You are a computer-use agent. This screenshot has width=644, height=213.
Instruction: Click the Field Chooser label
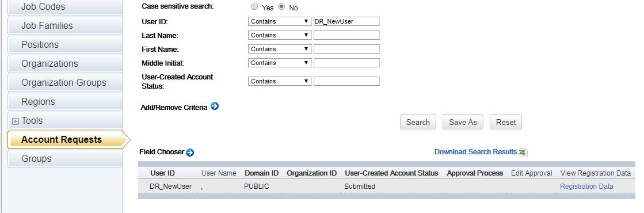point(162,152)
